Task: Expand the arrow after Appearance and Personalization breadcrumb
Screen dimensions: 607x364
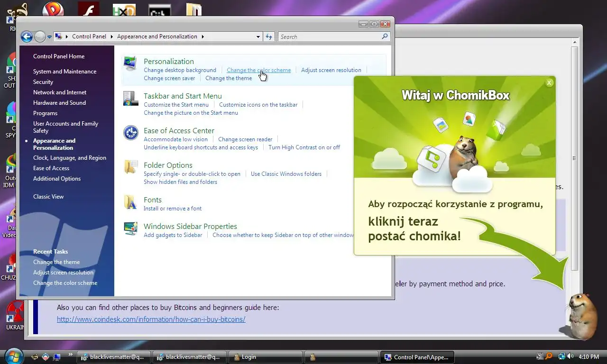Action: 202,36
